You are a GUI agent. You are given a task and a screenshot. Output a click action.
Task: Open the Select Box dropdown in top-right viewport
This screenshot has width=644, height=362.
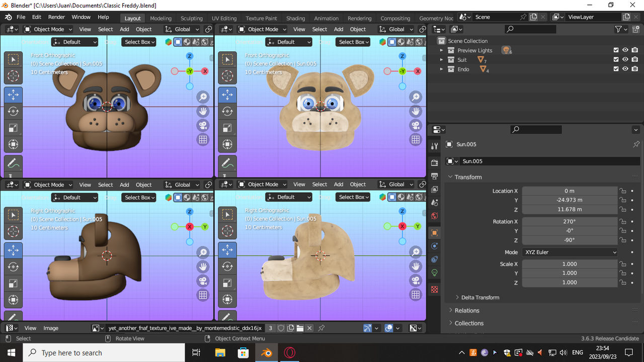click(353, 42)
